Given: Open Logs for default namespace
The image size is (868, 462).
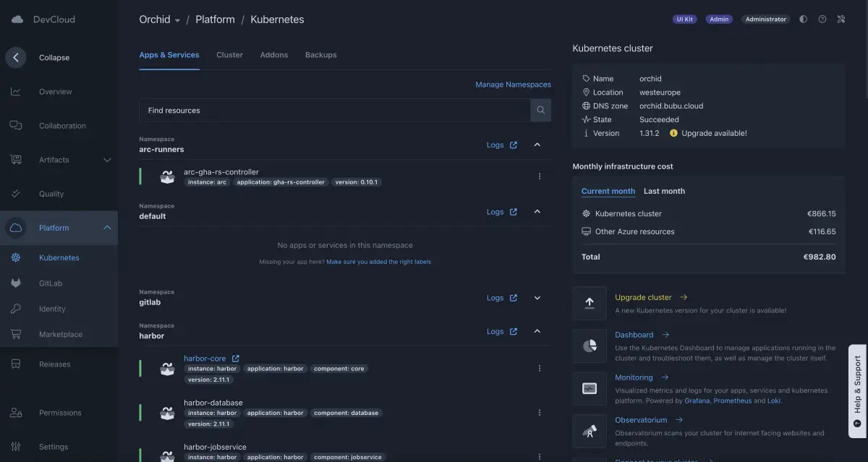Looking at the screenshot, I should pos(502,212).
